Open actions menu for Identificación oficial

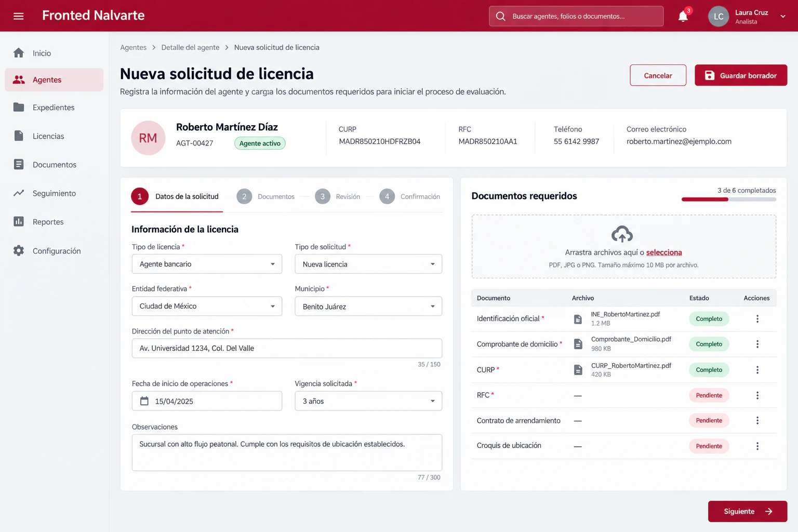point(757,319)
